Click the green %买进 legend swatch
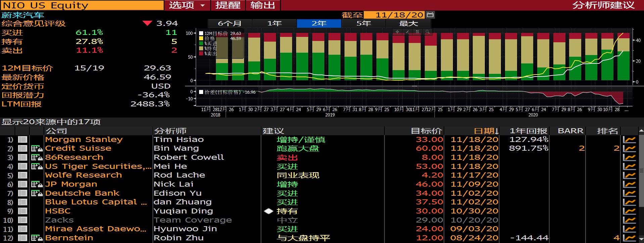The width and height of the screenshot is (644, 243). pyautogui.click(x=201, y=43)
